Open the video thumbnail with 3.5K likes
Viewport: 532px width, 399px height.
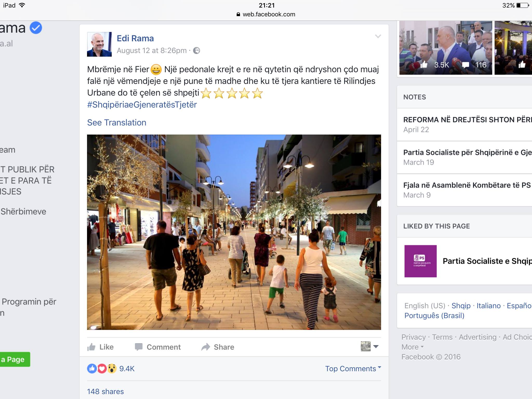tap(445, 48)
